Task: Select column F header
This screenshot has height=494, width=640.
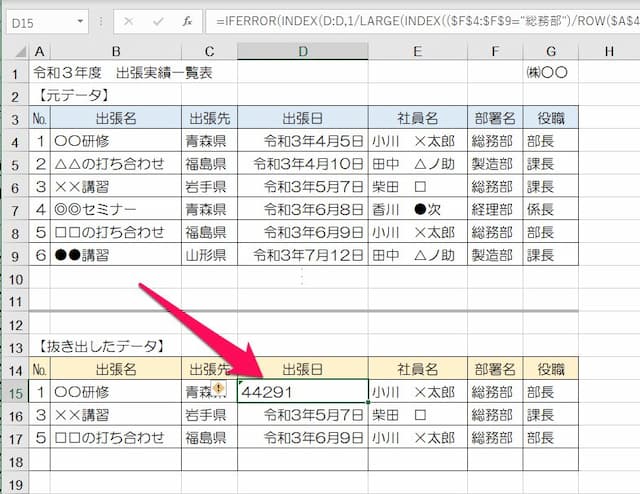Action: tap(495, 52)
